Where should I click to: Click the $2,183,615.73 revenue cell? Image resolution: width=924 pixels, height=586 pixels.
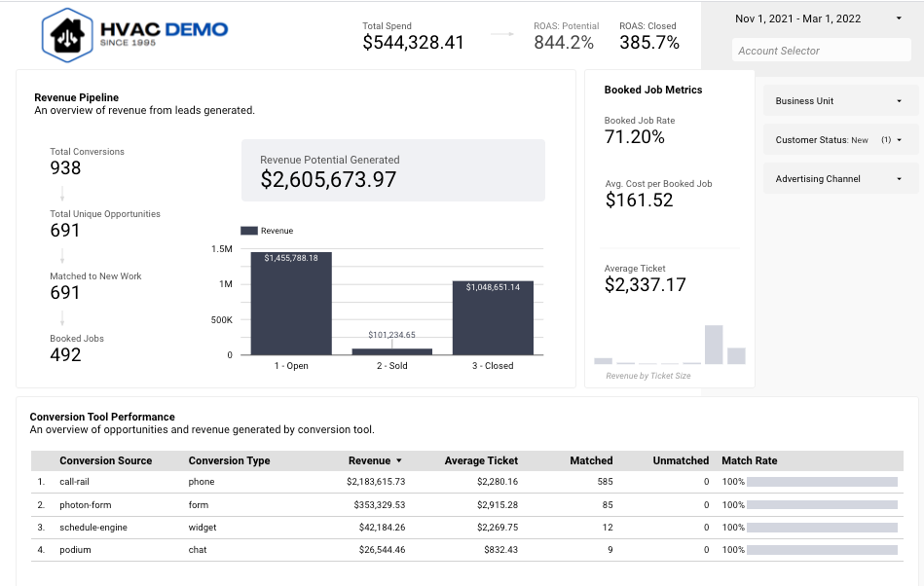point(376,482)
